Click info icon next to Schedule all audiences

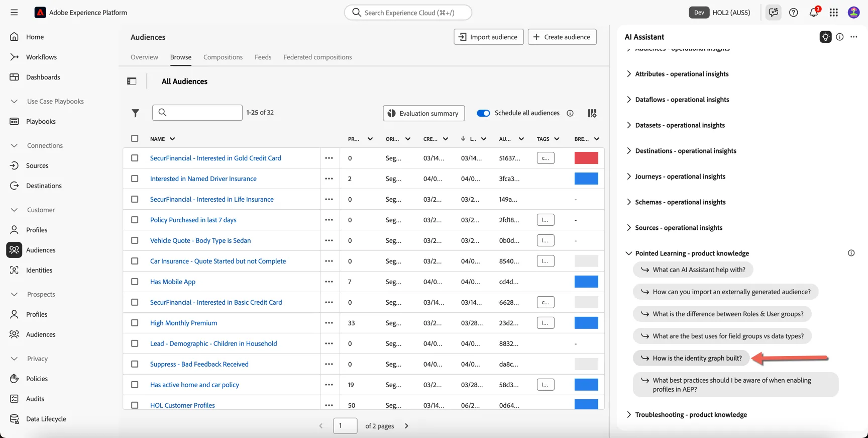tap(570, 113)
